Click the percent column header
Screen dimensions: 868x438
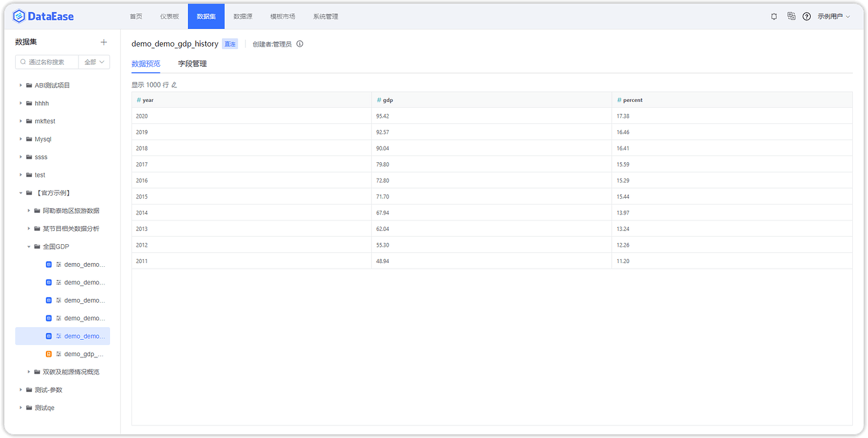click(733, 100)
